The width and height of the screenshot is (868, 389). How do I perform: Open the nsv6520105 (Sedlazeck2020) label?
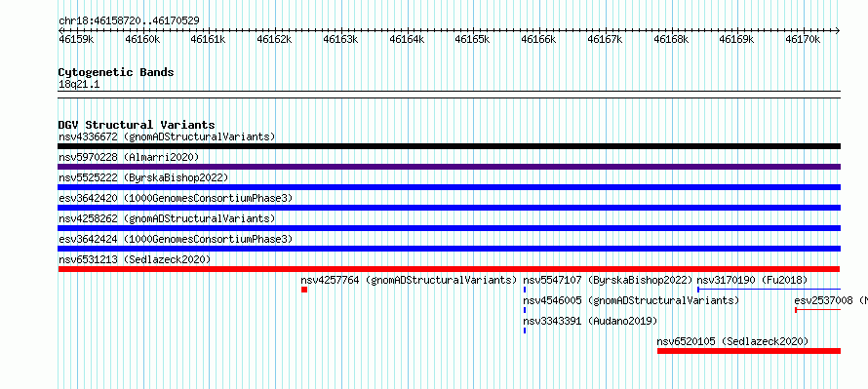click(x=733, y=341)
